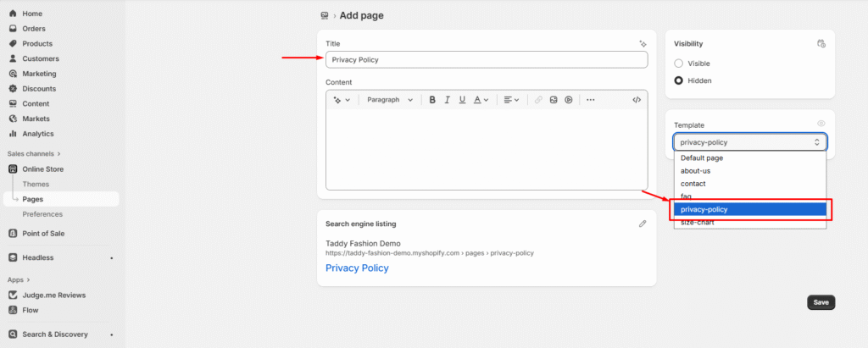Click the bold formatting icon
The width and height of the screenshot is (868, 348).
coord(432,100)
